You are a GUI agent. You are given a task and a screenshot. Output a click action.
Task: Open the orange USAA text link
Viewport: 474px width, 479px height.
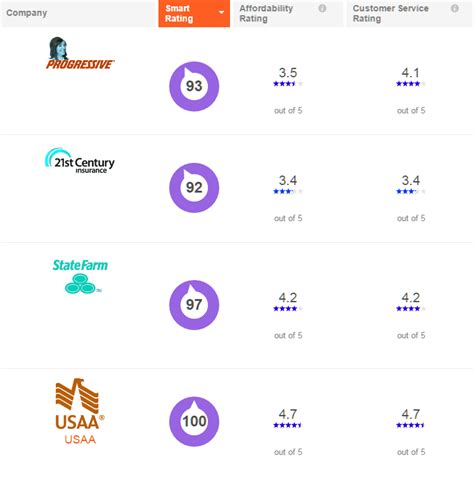tap(80, 439)
